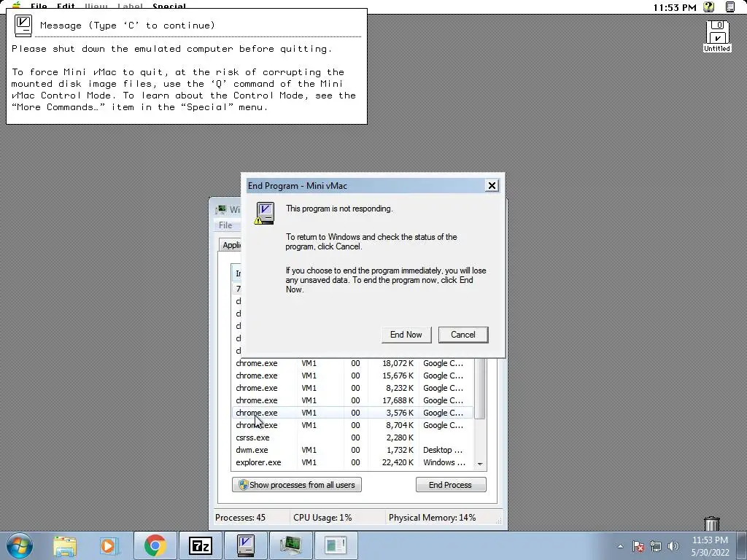Open the Special menu in Mini vMac
This screenshot has height=560, width=747.
tap(169, 7)
